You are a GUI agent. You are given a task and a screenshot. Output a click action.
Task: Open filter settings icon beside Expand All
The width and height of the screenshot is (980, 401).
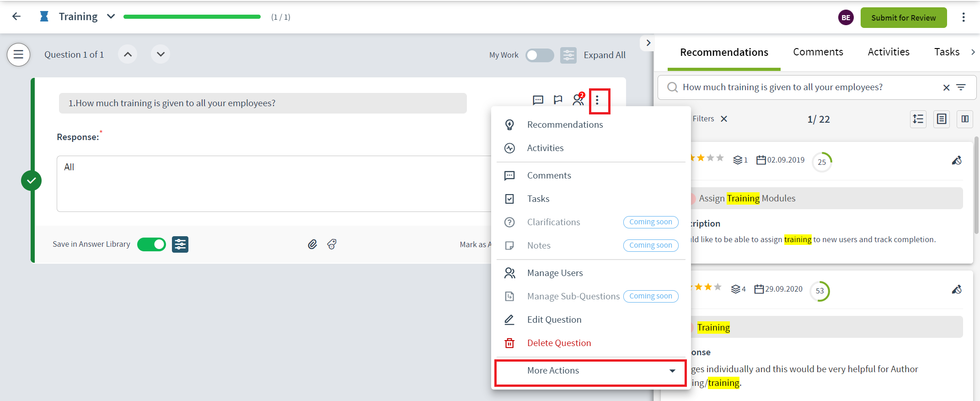point(568,55)
